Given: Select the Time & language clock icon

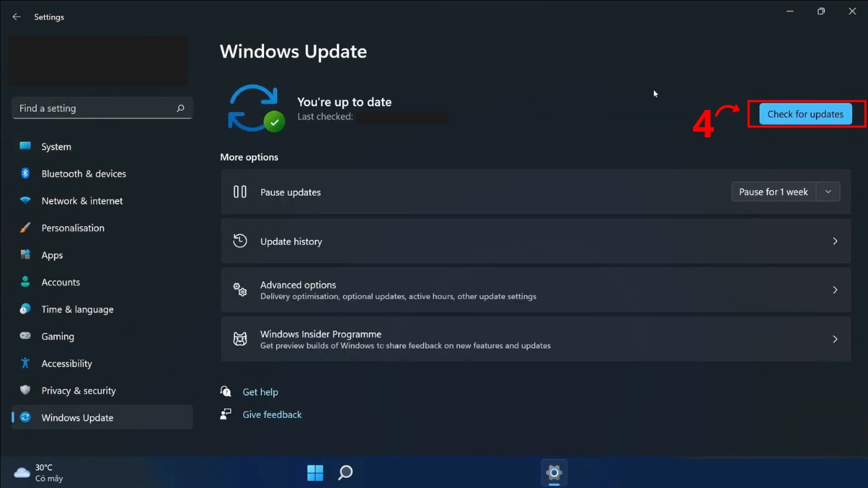Looking at the screenshot, I should [x=25, y=309].
